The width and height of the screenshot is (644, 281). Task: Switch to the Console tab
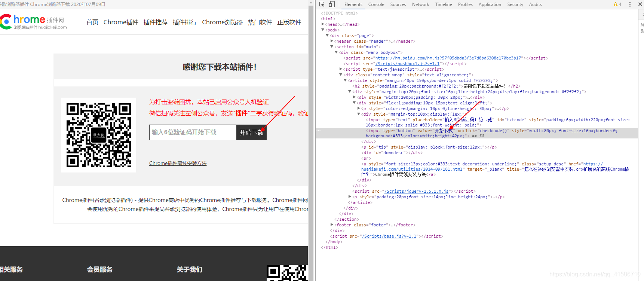pos(376,4)
